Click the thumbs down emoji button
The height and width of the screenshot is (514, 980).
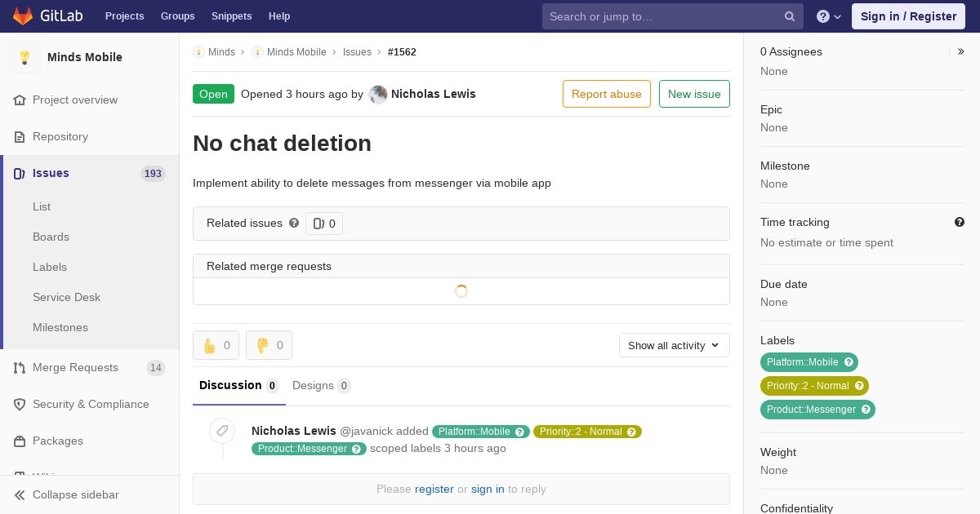click(269, 345)
